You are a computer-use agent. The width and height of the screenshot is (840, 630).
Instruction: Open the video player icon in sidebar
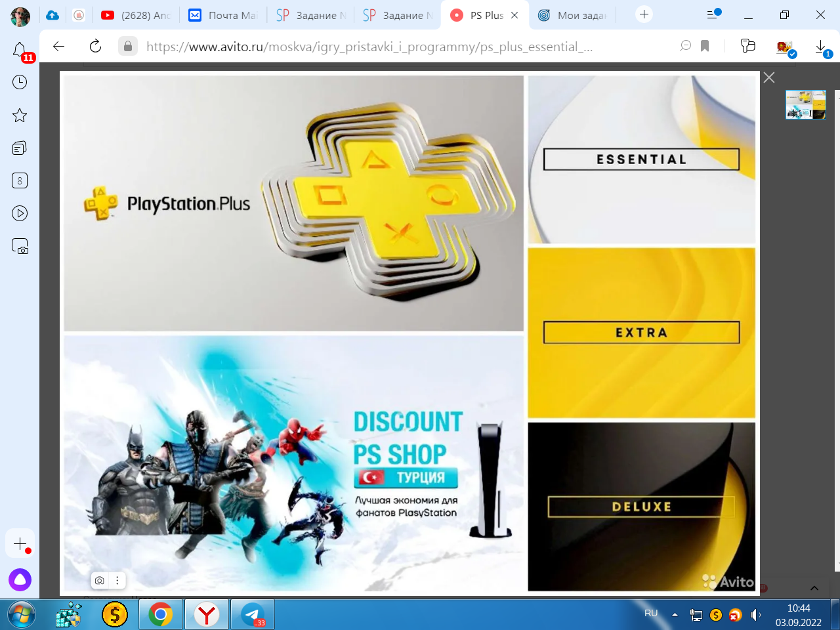[20, 213]
